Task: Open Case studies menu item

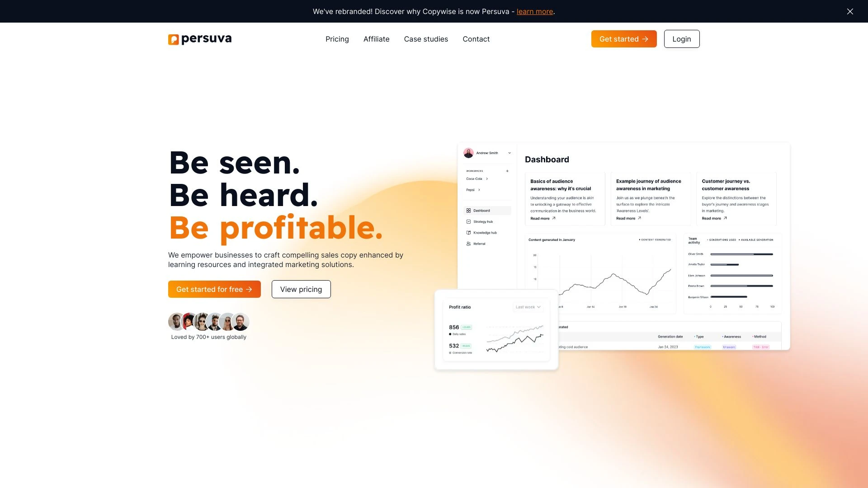Action: coord(426,39)
